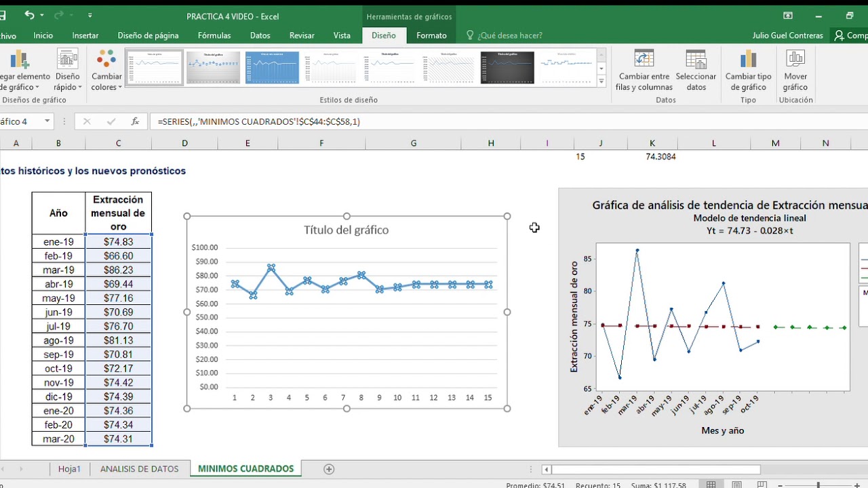Viewport: 868px width, 488px height.
Task: Select the gray gradient chart style thumbnail
Action: pos(213,67)
